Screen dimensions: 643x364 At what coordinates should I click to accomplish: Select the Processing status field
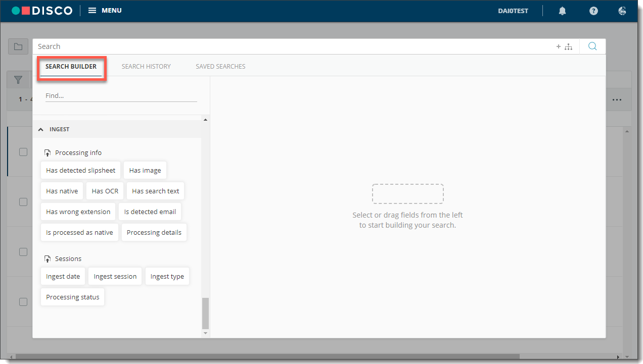[73, 297]
